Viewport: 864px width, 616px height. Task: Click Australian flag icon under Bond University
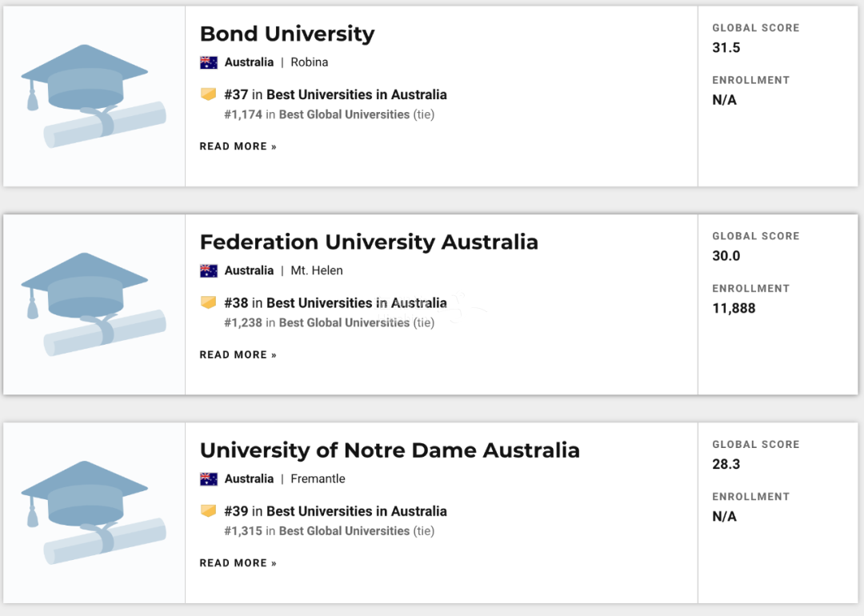pos(208,62)
